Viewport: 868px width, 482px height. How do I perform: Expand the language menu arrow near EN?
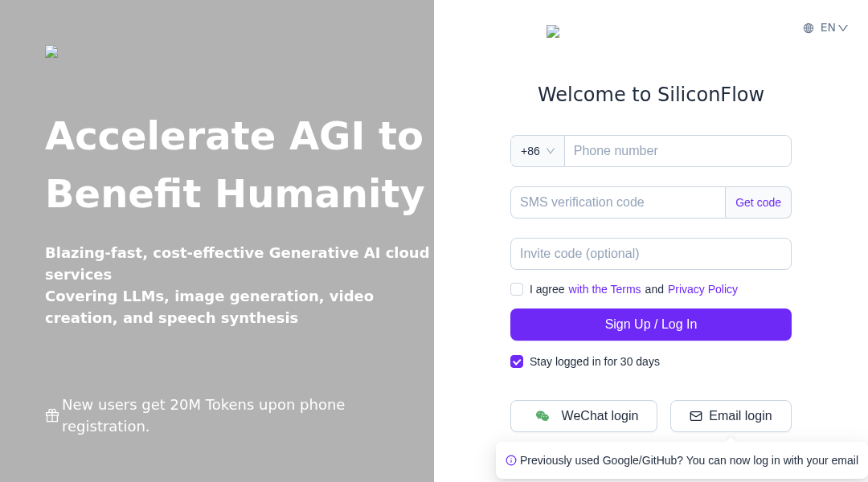point(842,27)
